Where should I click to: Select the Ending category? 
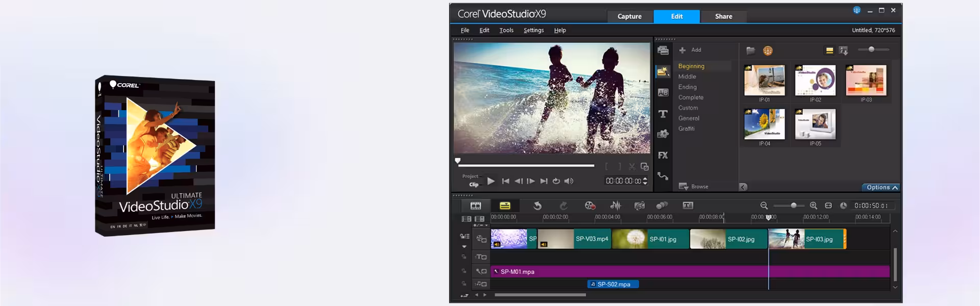[687, 87]
